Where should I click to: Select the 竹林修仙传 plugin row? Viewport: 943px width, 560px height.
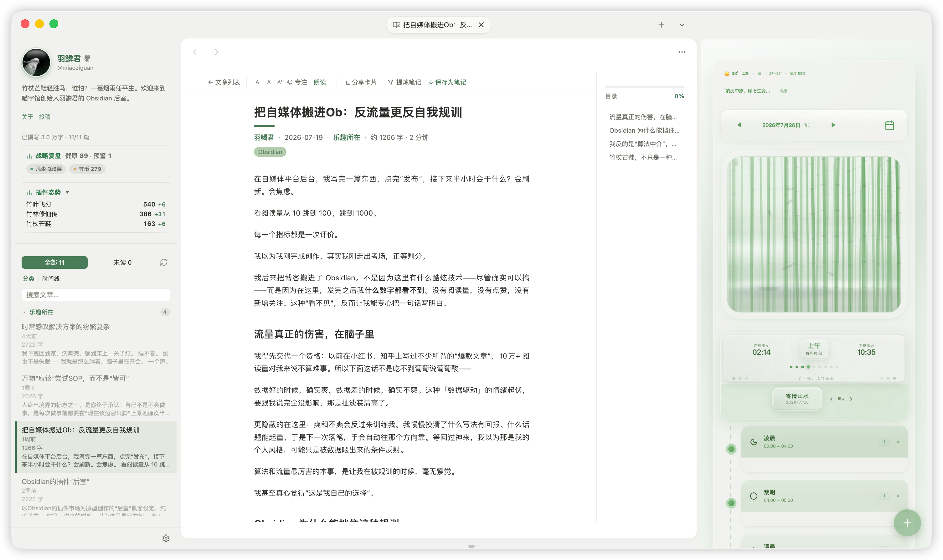(x=95, y=214)
